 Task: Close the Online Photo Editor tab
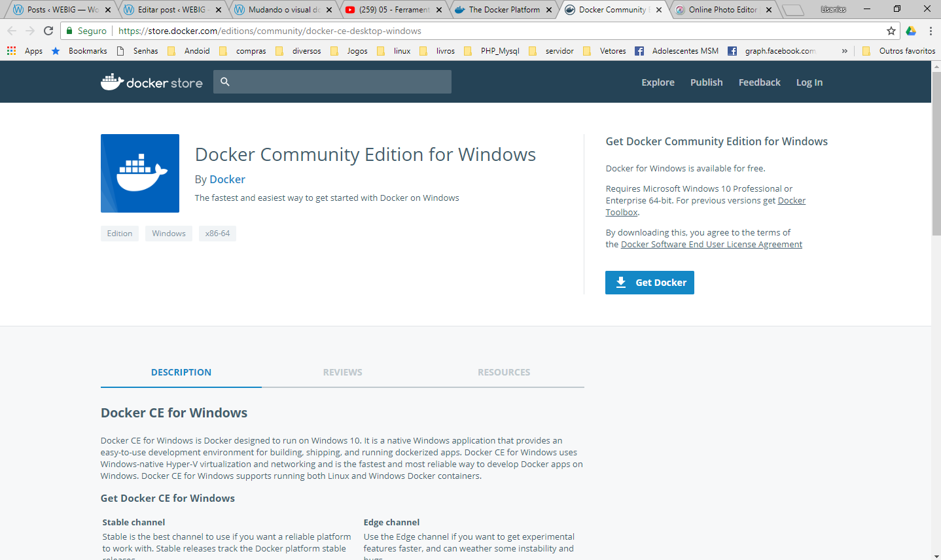point(769,10)
